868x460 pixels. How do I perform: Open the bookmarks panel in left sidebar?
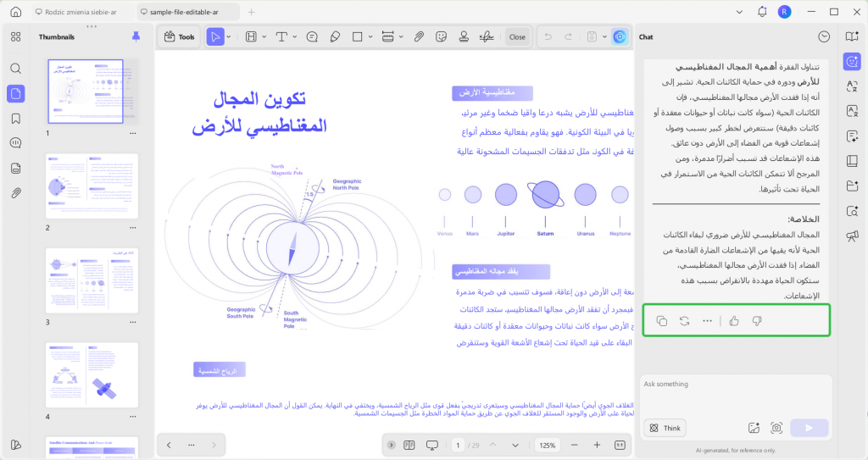pyautogui.click(x=16, y=119)
